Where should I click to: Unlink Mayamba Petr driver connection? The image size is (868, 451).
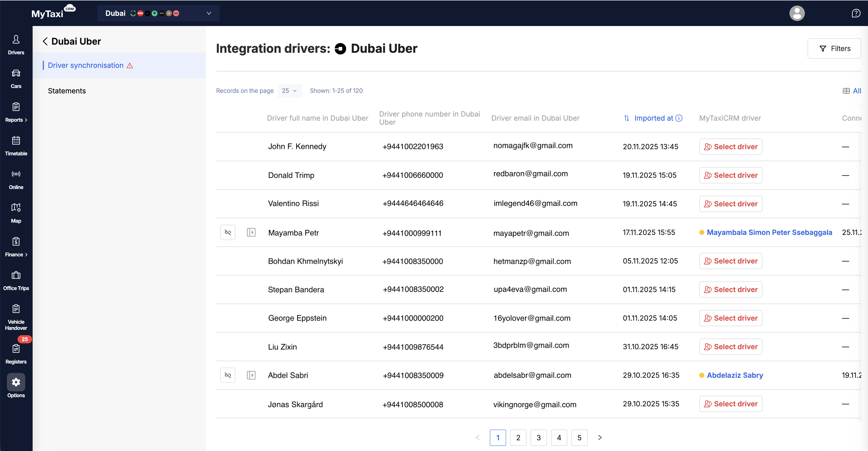point(228,232)
